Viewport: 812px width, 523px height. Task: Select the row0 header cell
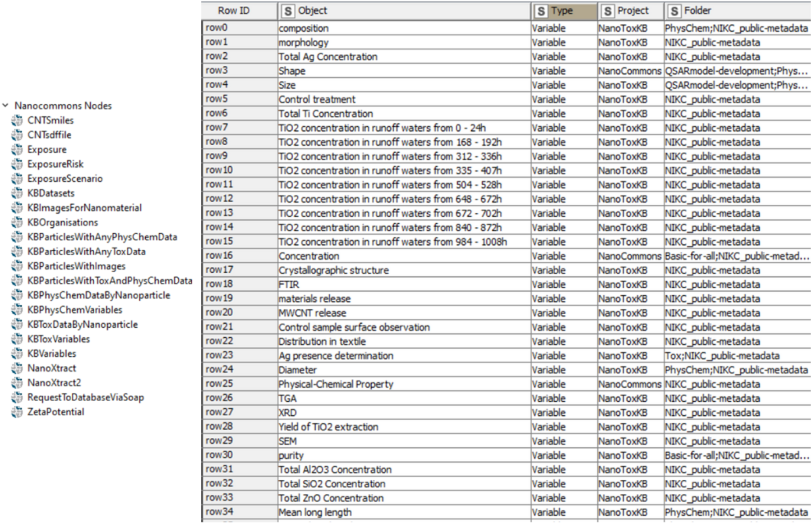pos(239,28)
